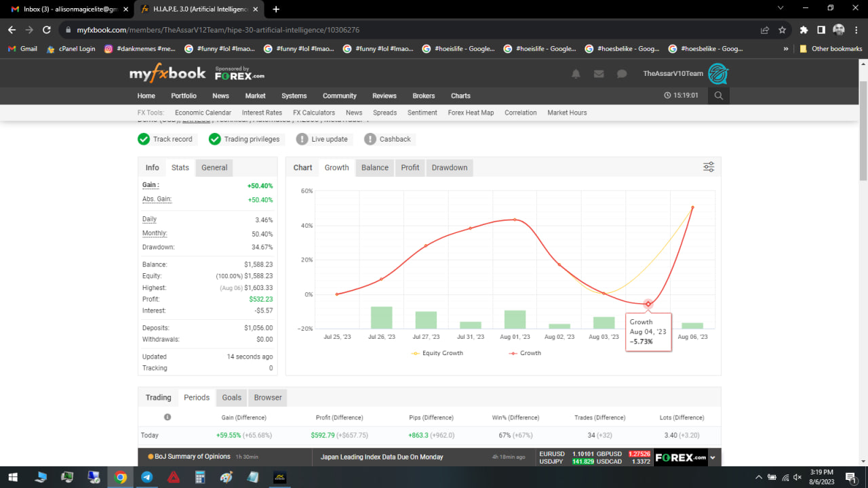The height and width of the screenshot is (488, 868).
Task: Open the Correlation tool link
Action: pyautogui.click(x=521, y=113)
